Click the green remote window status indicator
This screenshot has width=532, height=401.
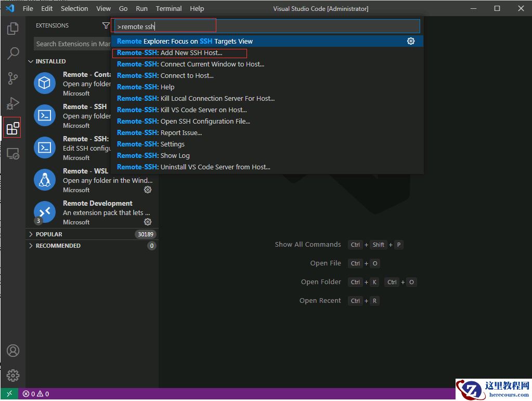pyautogui.click(x=9, y=394)
